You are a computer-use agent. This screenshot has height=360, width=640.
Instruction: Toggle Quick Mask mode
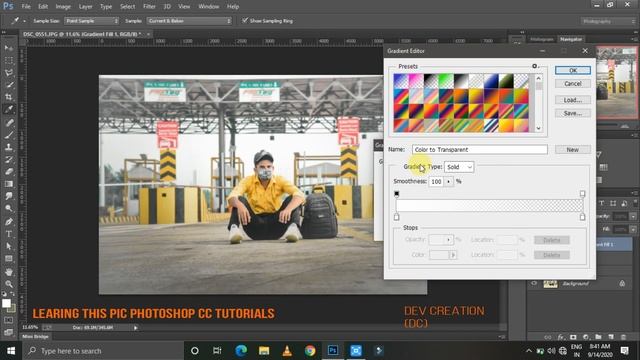coord(9,320)
